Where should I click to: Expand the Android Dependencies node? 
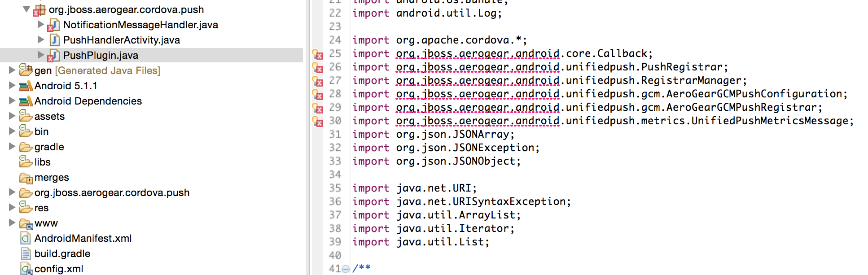[12, 101]
